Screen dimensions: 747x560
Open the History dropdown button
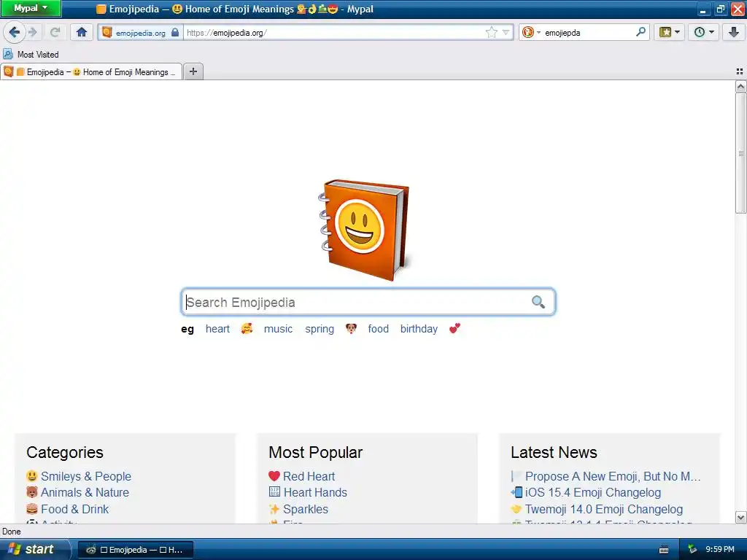tap(704, 32)
